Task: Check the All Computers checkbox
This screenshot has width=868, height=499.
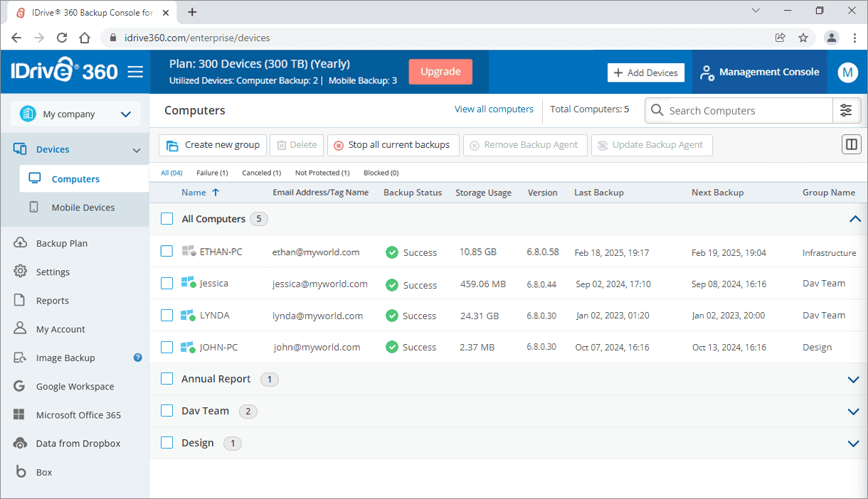Action: (166, 219)
